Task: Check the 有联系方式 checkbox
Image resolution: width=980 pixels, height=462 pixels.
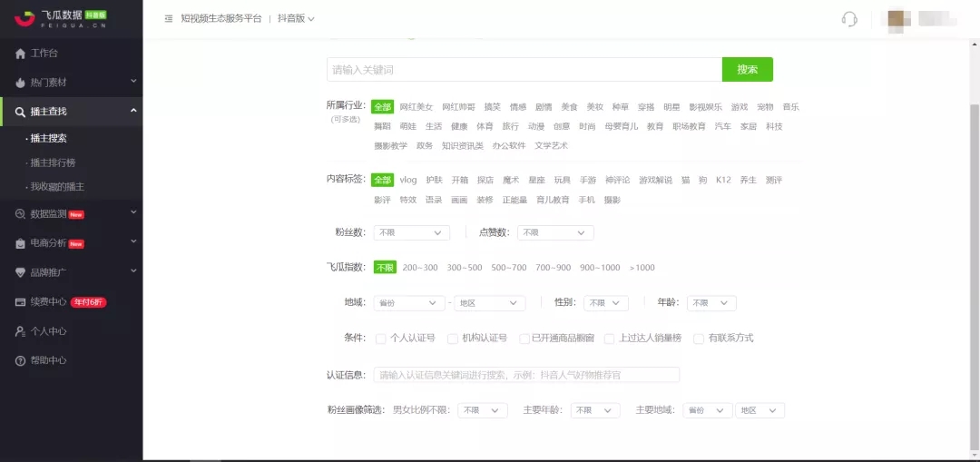Action: [x=699, y=339]
